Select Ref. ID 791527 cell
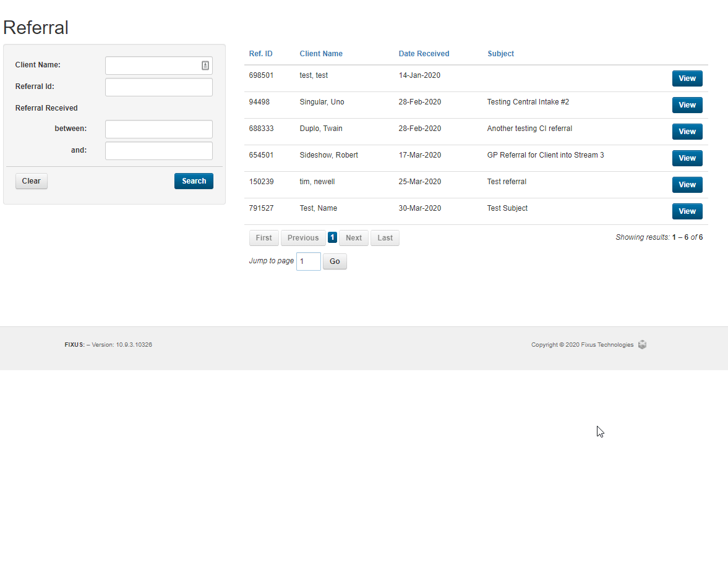Viewport: 728px width, 576px height. tap(261, 208)
